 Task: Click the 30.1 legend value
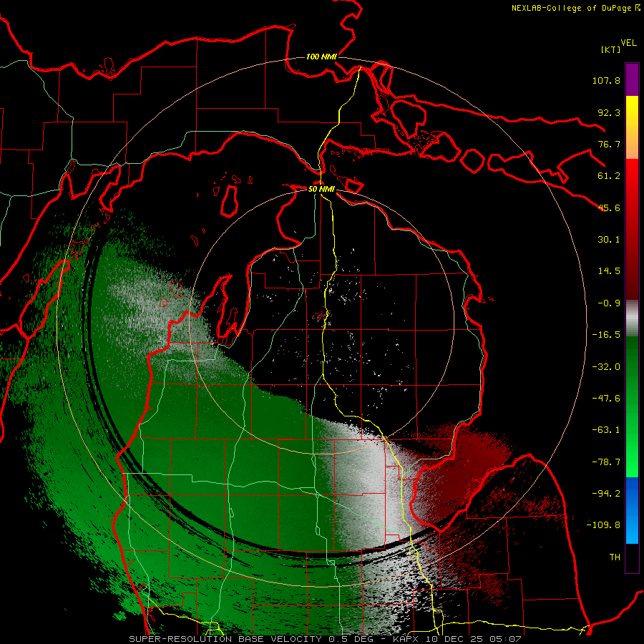pos(609,240)
